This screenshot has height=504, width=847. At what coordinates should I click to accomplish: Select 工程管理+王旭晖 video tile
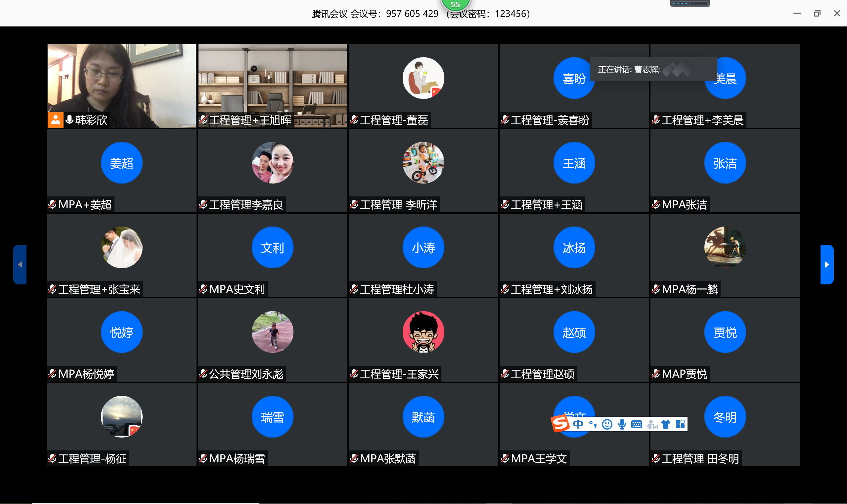point(273,81)
